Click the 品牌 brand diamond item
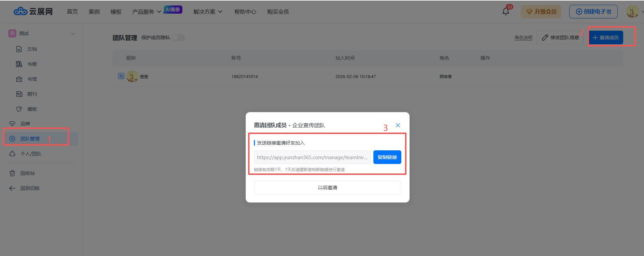644x256 pixels. point(25,124)
